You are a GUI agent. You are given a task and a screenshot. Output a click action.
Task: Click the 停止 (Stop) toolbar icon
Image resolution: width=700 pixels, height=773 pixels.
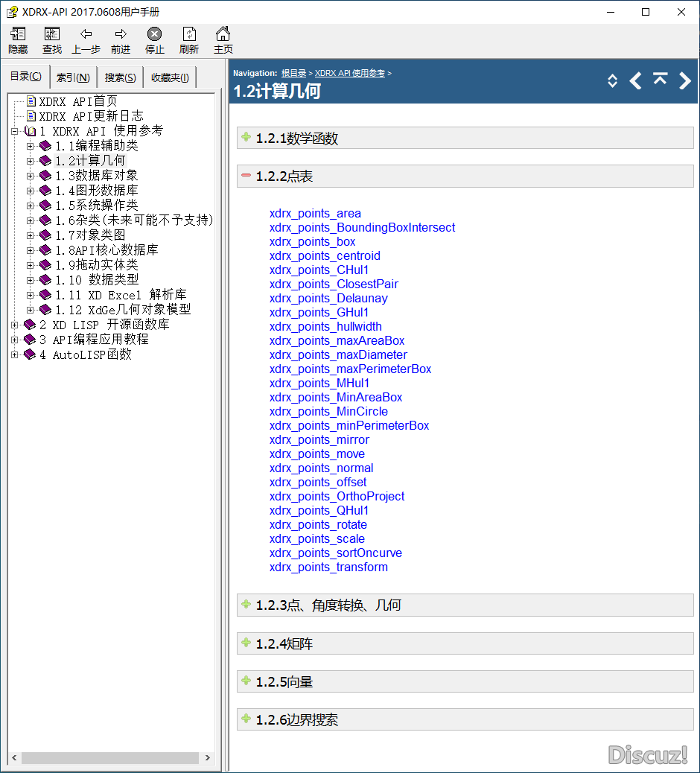coord(154,40)
